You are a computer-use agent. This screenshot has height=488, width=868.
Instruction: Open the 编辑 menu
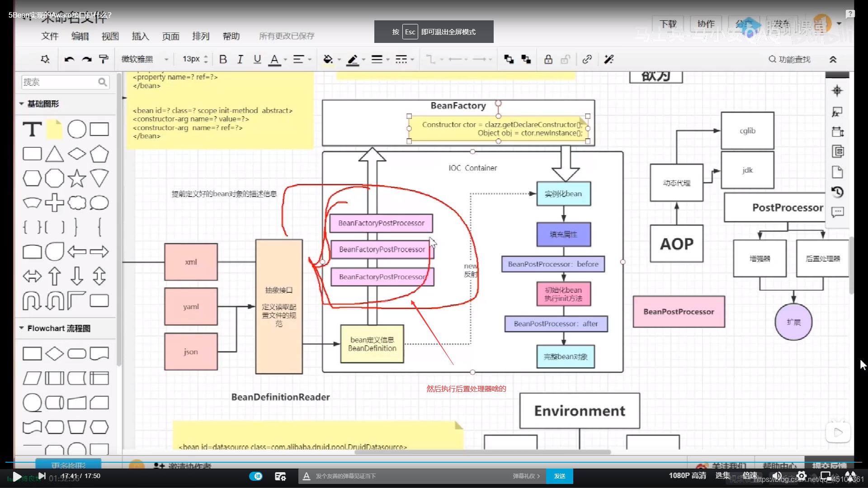[80, 36]
